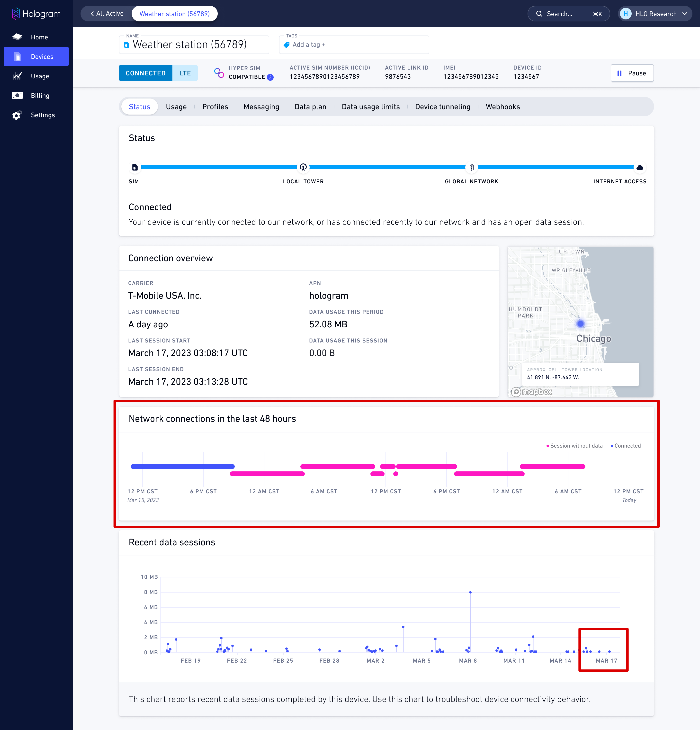This screenshot has height=730, width=700.
Task: Open the Webhooks tab
Action: tap(503, 107)
